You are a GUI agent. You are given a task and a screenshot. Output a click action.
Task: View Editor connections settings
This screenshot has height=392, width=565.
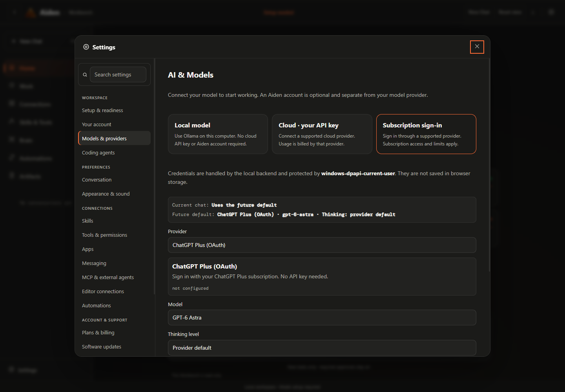coord(115,292)
